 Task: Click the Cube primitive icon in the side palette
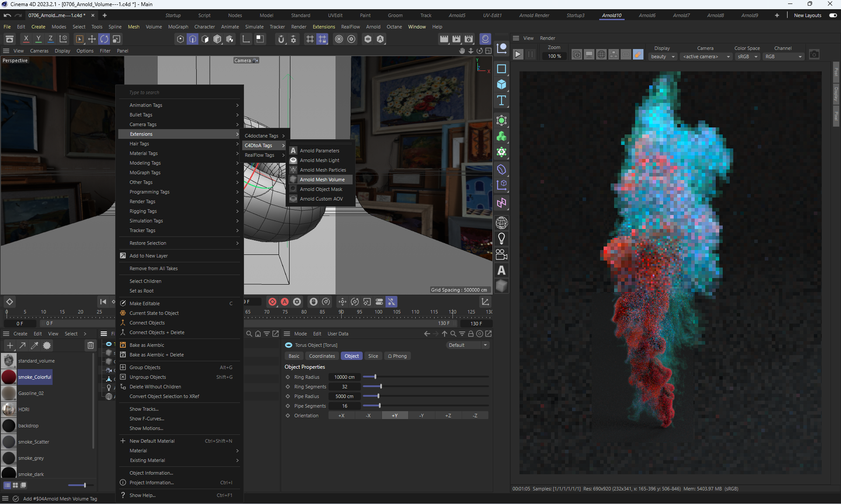(x=502, y=84)
